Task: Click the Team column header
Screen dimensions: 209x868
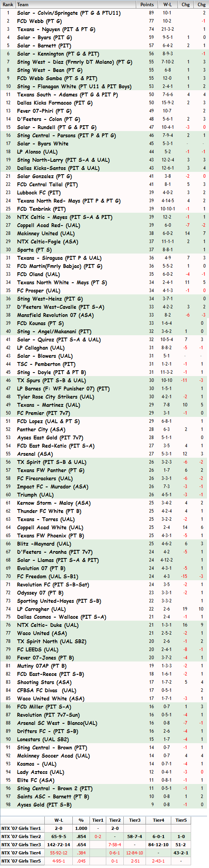Action: (x=23, y=5)
